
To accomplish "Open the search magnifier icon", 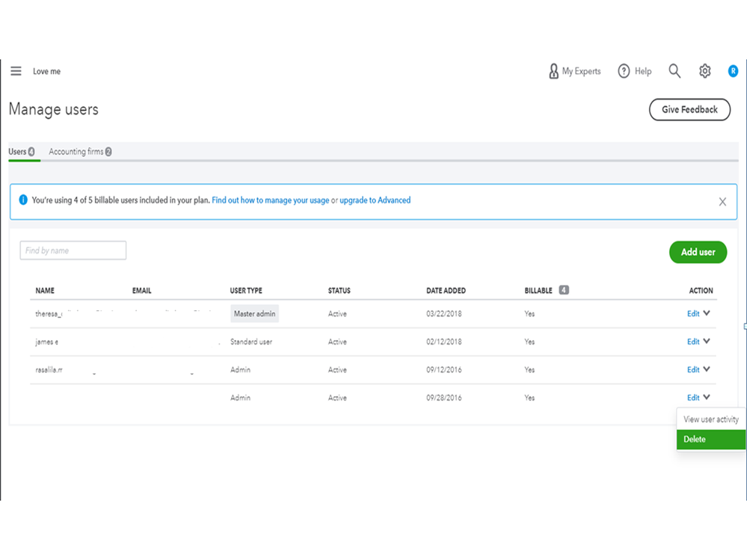I will [x=674, y=71].
